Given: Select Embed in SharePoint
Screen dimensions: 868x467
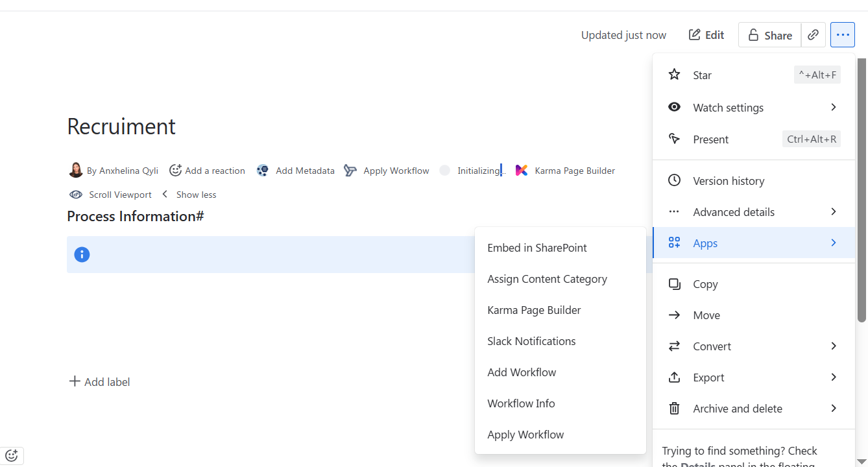Looking at the screenshot, I should click(x=536, y=248).
